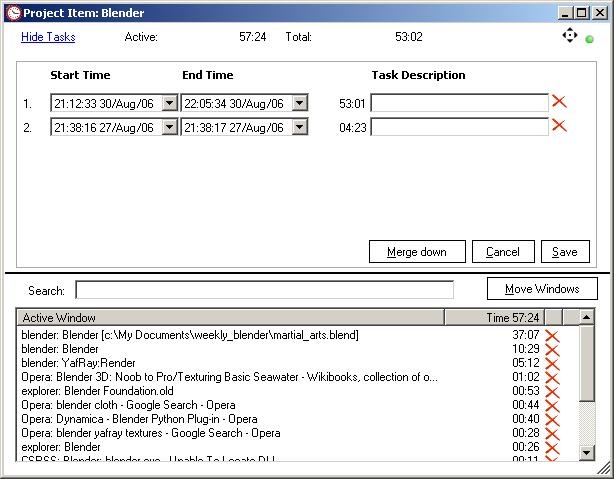Click the Merge down button
The height and width of the screenshot is (479, 614).
tap(417, 251)
